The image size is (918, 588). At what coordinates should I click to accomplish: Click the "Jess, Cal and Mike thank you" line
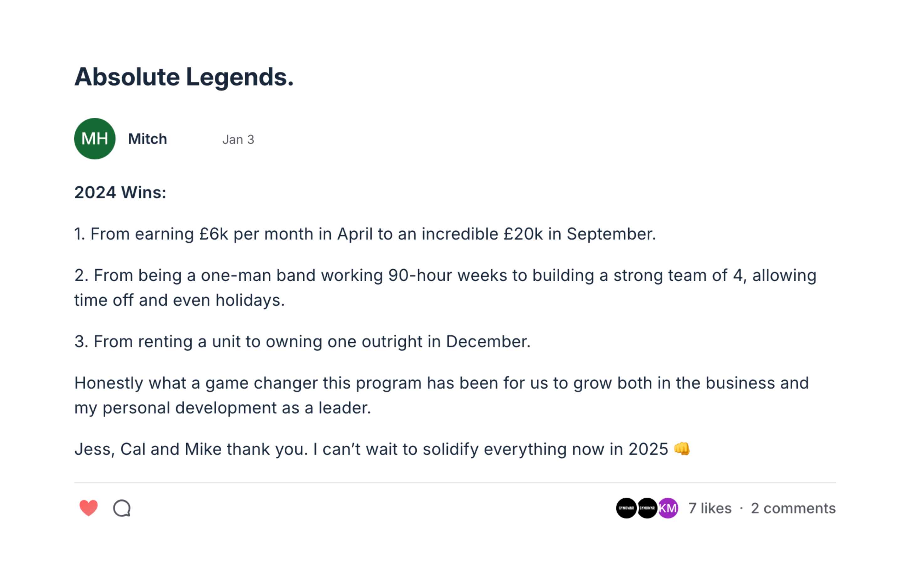click(370, 449)
